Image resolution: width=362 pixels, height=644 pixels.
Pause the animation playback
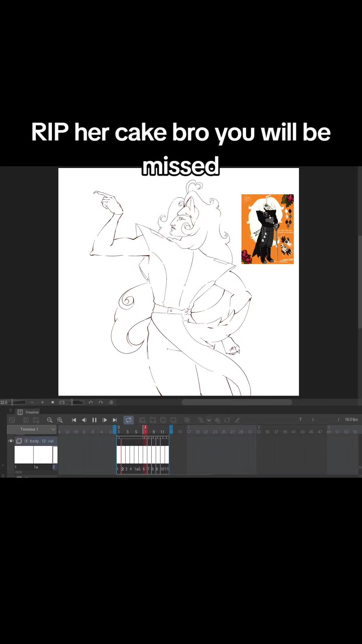94,420
